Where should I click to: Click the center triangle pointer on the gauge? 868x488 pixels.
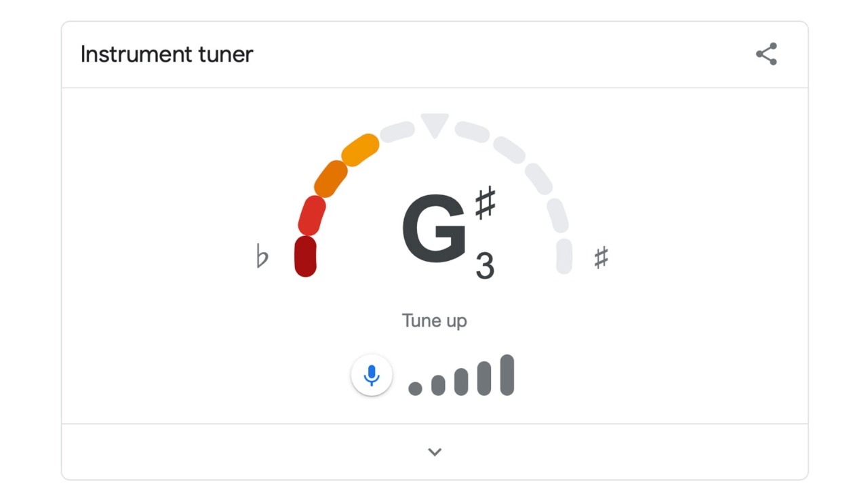[x=435, y=125]
